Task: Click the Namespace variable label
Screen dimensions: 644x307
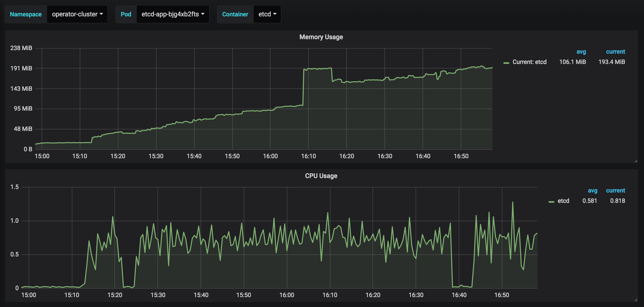Action: [x=26, y=14]
